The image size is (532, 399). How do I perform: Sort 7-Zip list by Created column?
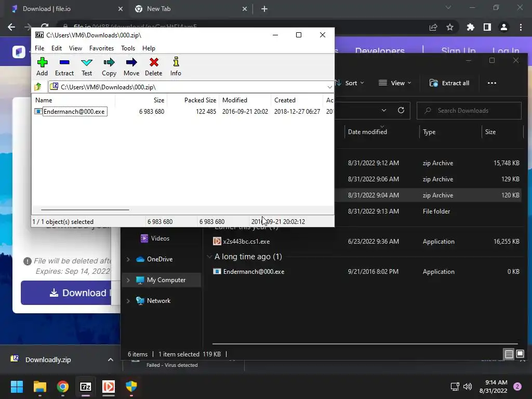click(297, 100)
